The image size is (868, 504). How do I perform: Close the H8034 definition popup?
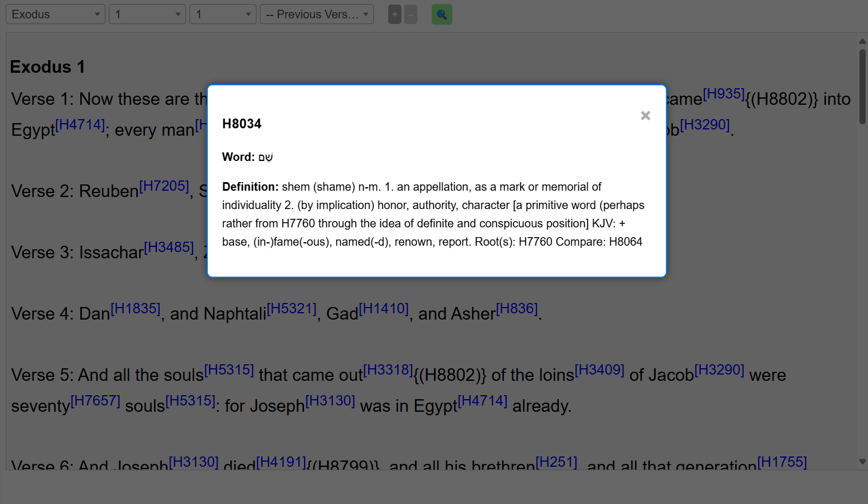point(645,116)
